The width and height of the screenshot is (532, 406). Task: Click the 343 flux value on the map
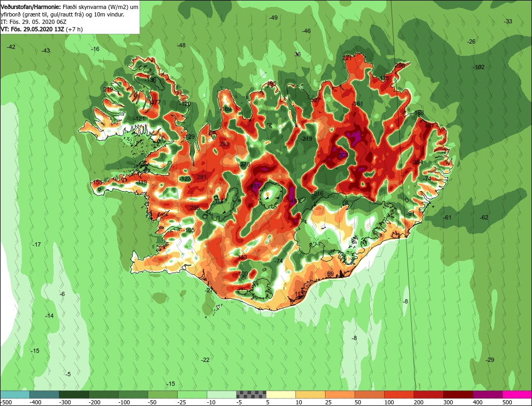[x=242, y=257]
